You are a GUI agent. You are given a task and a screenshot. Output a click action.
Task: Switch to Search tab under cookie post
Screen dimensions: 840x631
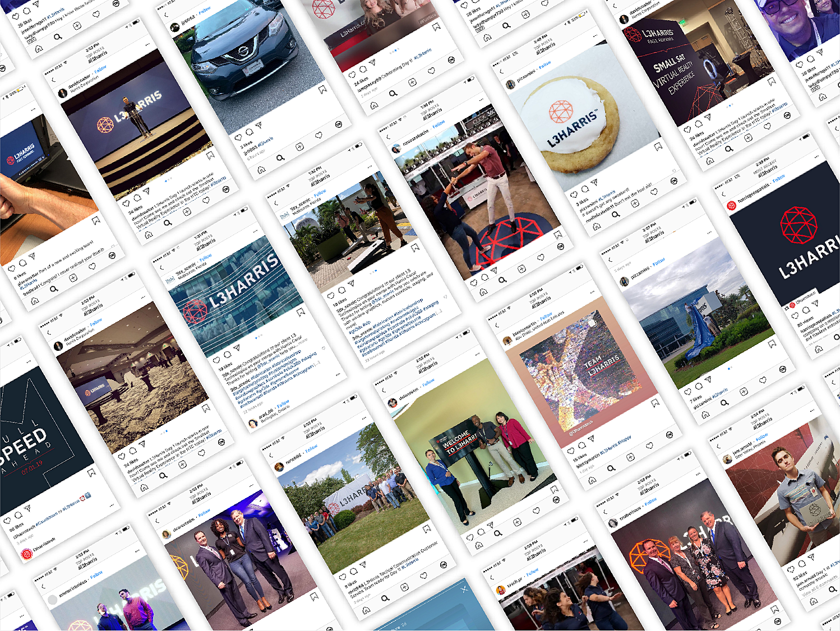(616, 215)
